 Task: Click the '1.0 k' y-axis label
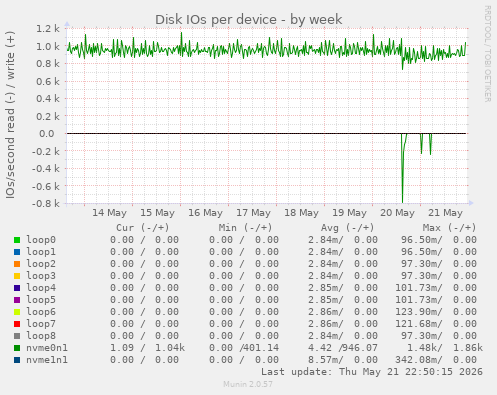tap(48, 46)
